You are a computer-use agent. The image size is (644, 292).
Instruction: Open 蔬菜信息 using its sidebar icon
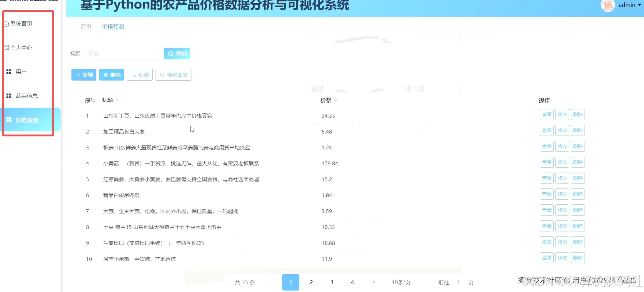point(9,95)
